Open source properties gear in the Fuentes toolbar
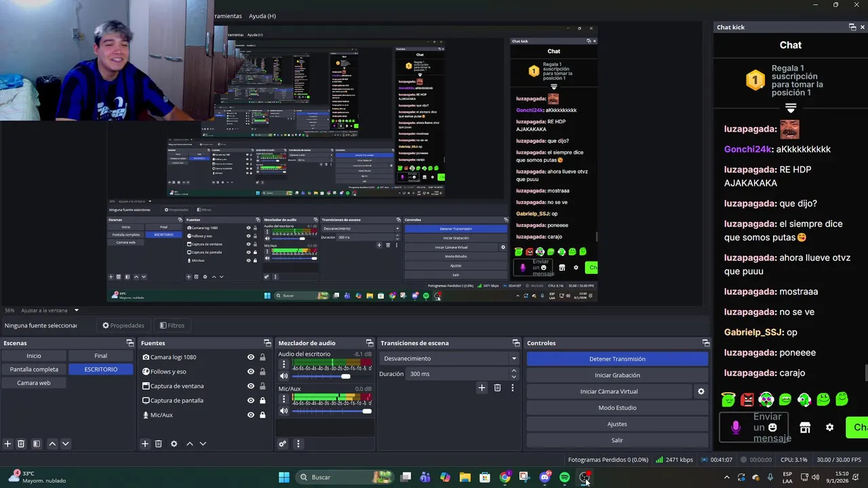The height and width of the screenshot is (488, 868). pyautogui.click(x=174, y=444)
